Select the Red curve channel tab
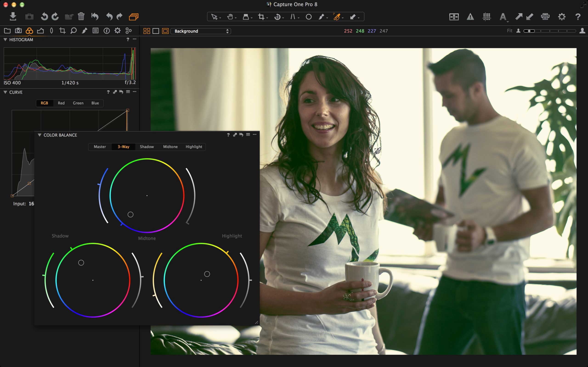 click(61, 103)
